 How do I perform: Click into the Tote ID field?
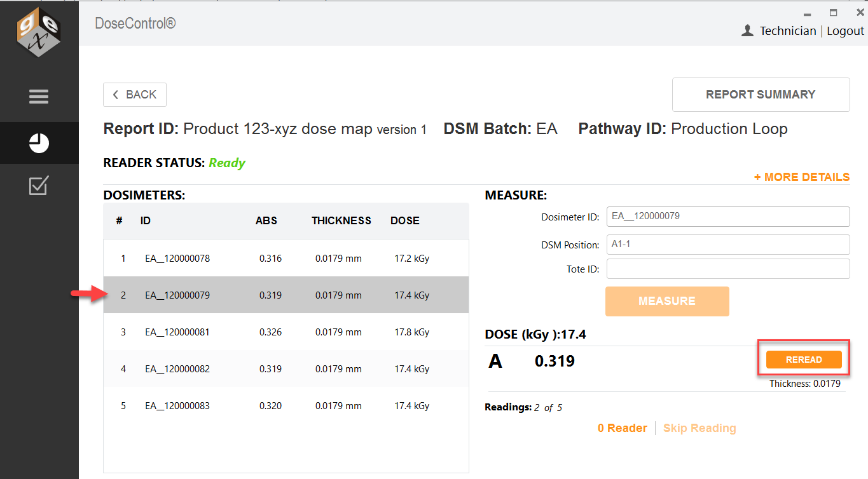[728, 269]
